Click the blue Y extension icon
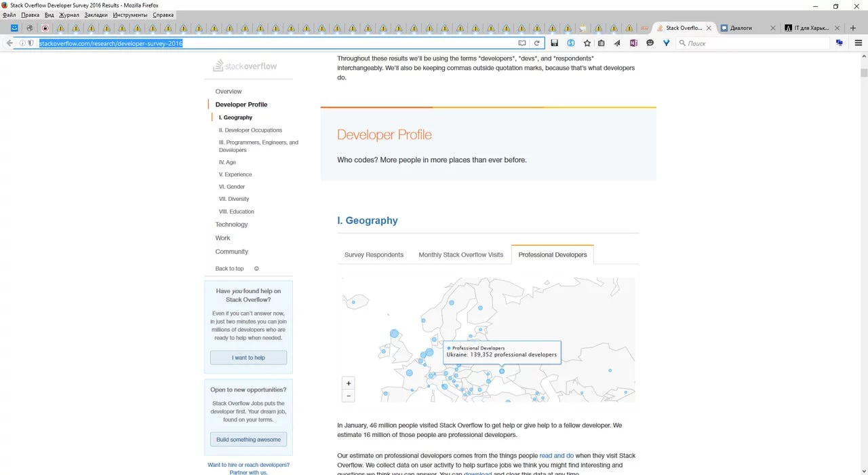 [x=666, y=43]
